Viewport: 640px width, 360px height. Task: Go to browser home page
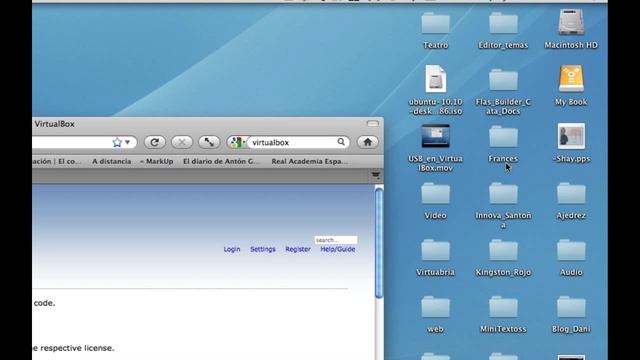coord(367,142)
